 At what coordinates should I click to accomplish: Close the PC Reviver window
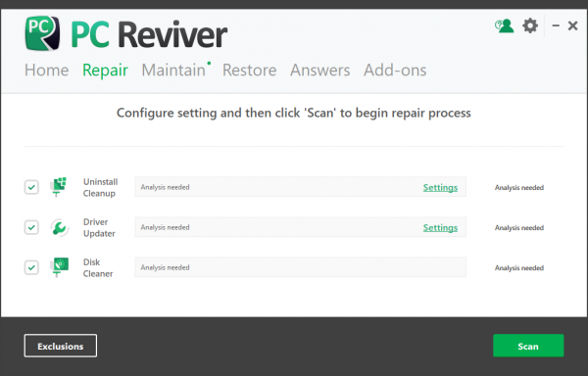pos(572,25)
